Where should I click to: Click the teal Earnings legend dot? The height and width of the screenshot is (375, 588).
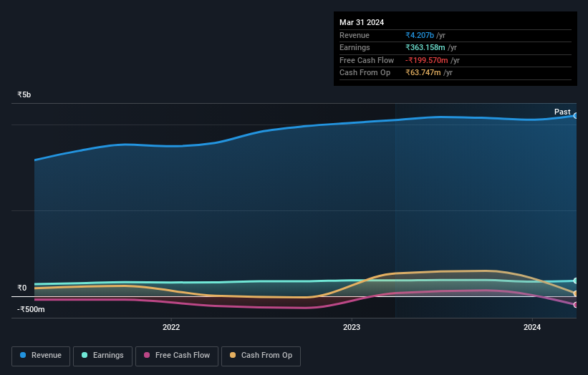coord(85,355)
